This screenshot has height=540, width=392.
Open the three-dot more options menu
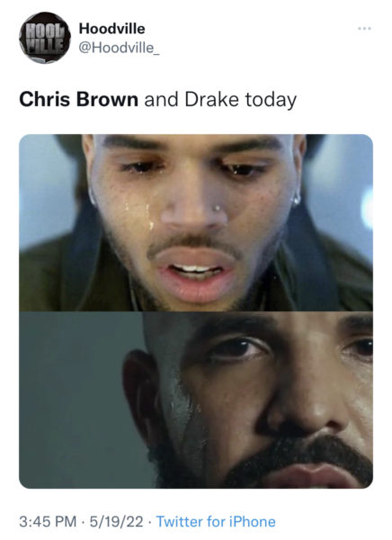tap(364, 29)
